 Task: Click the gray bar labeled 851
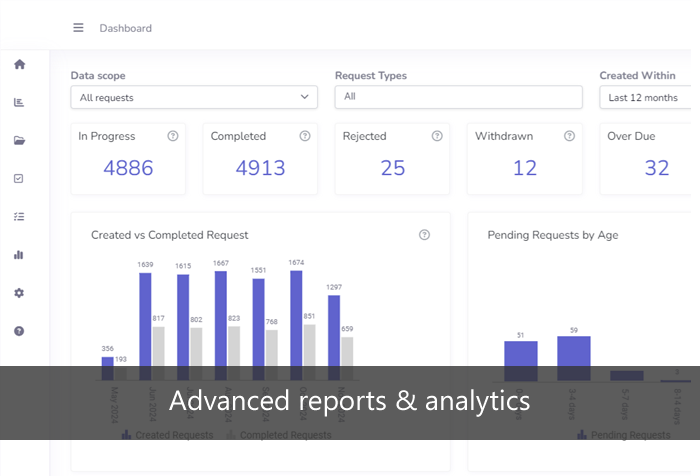pos(309,352)
